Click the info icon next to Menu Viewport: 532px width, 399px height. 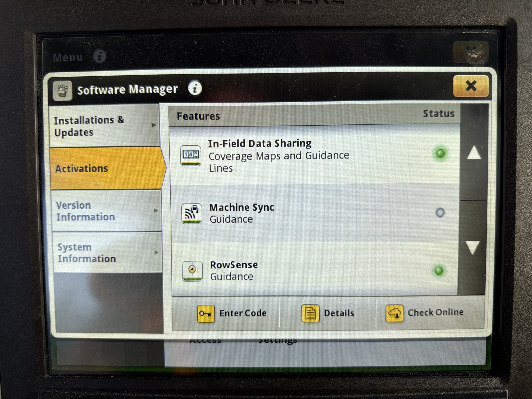pos(100,56)
